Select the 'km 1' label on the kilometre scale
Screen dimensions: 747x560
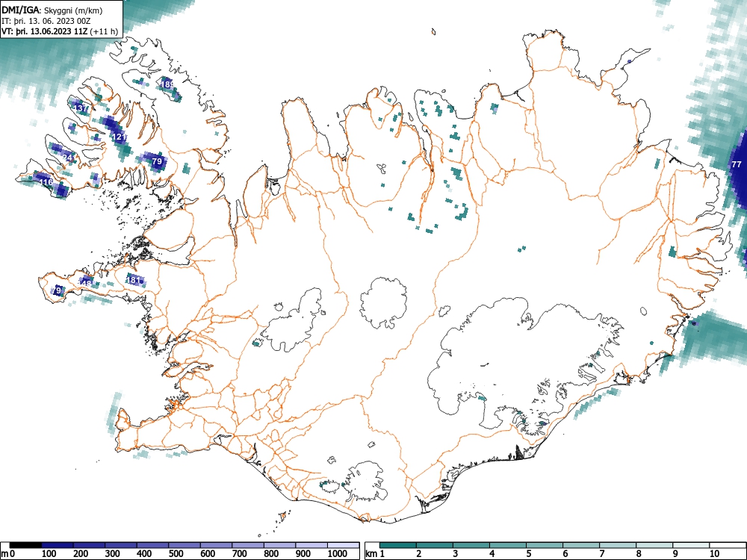[x=376, y=554]
